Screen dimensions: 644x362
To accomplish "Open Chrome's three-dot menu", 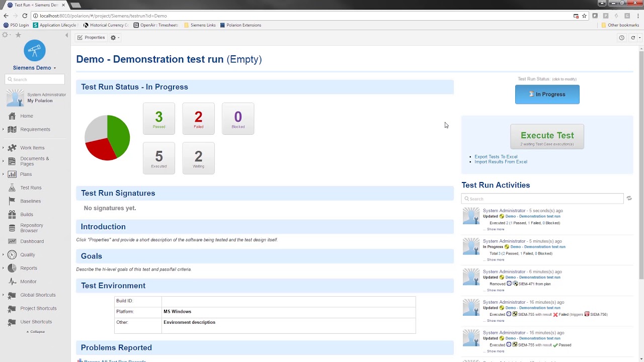I will tap(637, 16).
